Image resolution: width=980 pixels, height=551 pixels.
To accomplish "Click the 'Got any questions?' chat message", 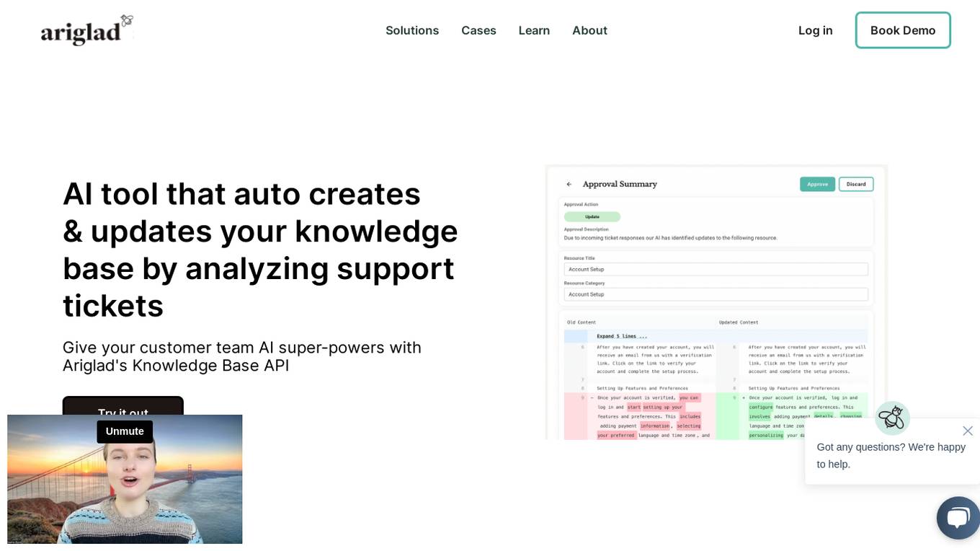I will (x=891, y=455).
